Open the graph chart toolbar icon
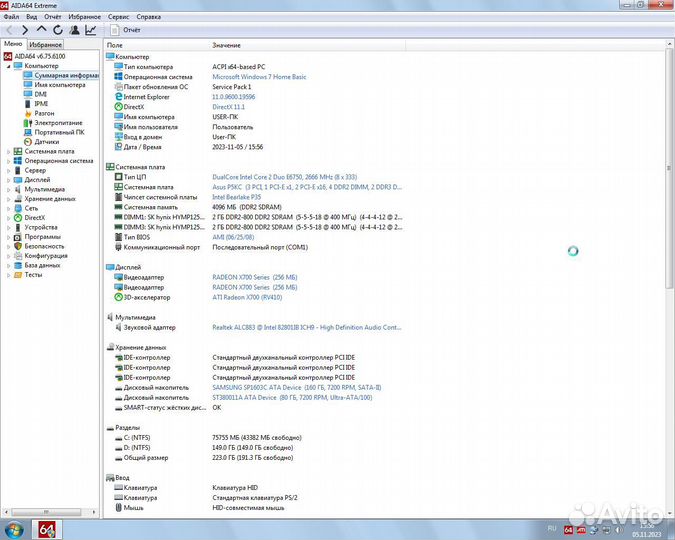This screenshot has height=540, width=675. click(91, 30)
